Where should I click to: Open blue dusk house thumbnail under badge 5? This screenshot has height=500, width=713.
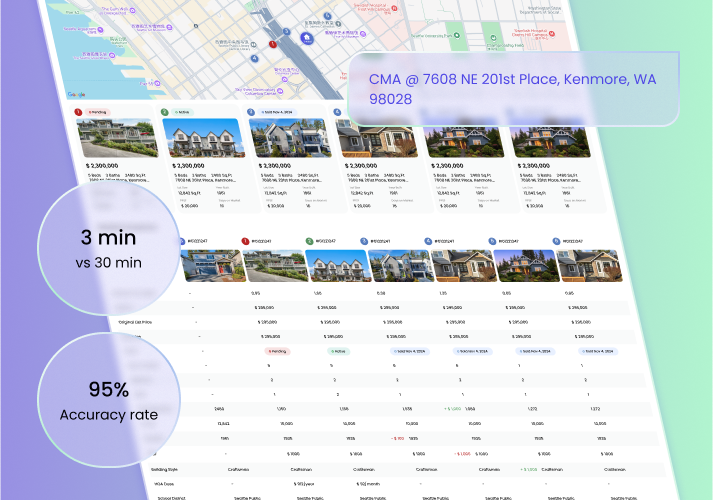(527, 265)
